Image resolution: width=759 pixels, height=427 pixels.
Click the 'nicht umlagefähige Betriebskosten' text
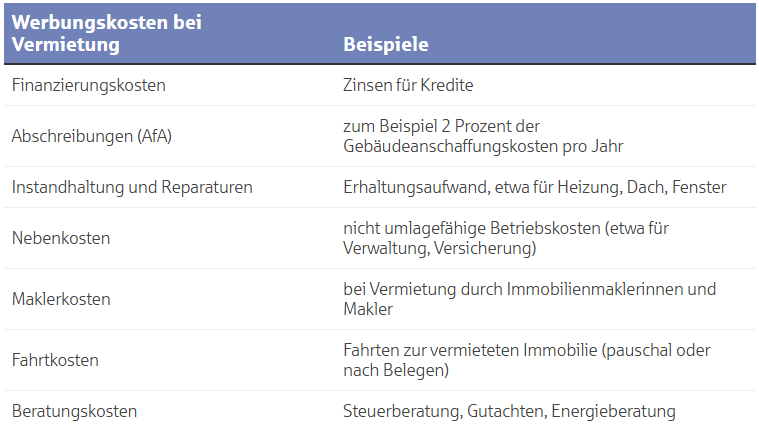coord(472,228)
